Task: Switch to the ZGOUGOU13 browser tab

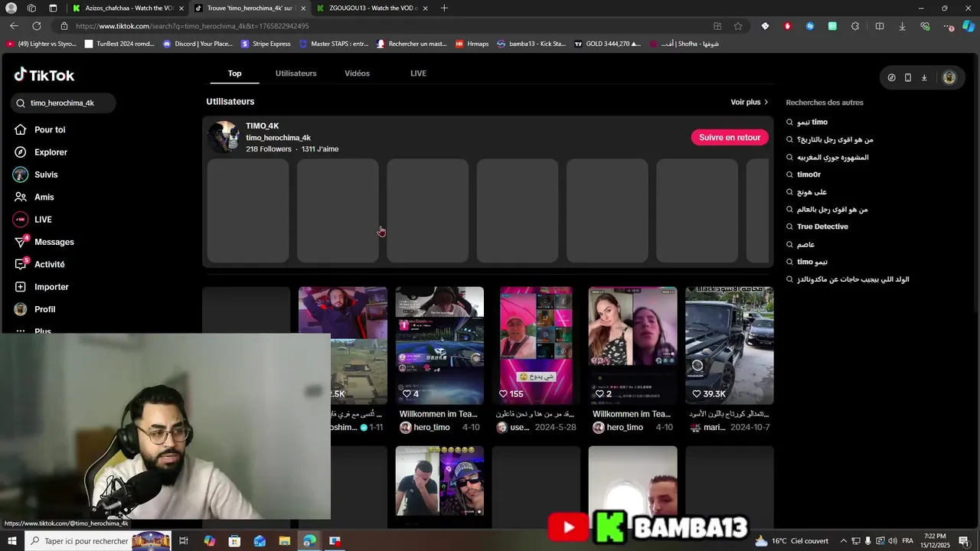Action: pyautogui.click(x=371, y=8)
